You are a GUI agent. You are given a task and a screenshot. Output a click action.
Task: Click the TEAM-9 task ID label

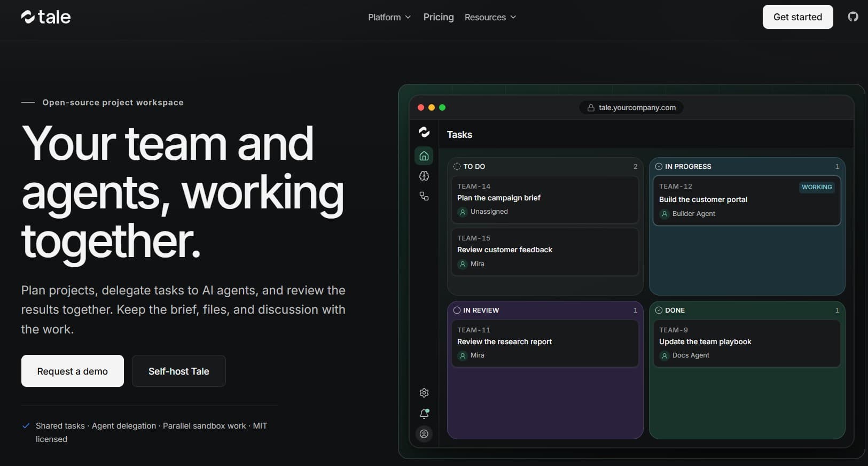coord(673,330)
